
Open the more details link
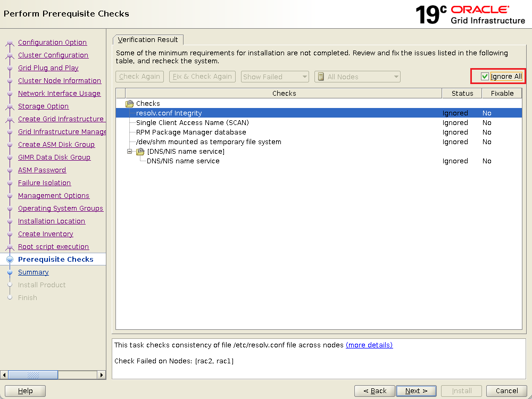coord(369,345)
